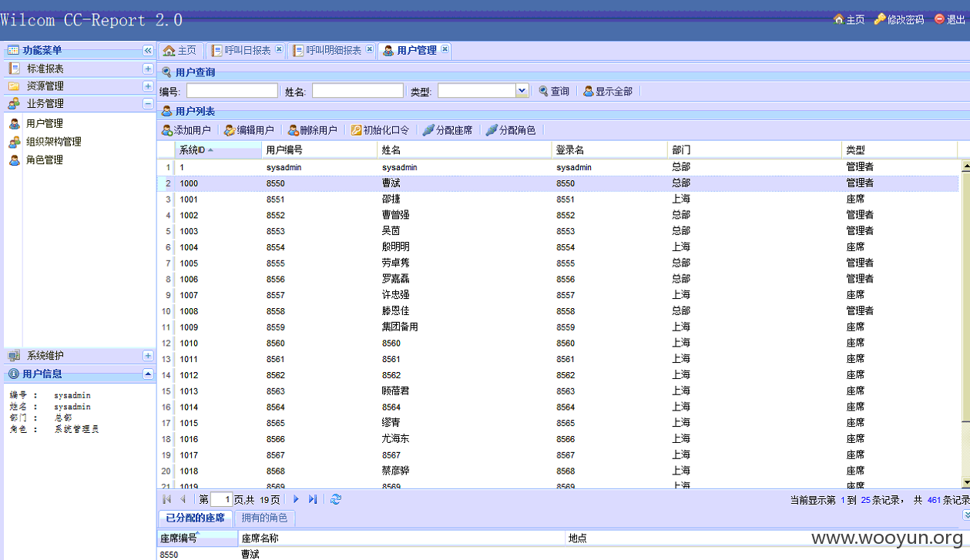Collapse the 用户信息 panel
Screen dimensions: 970x560
point(148,374)
